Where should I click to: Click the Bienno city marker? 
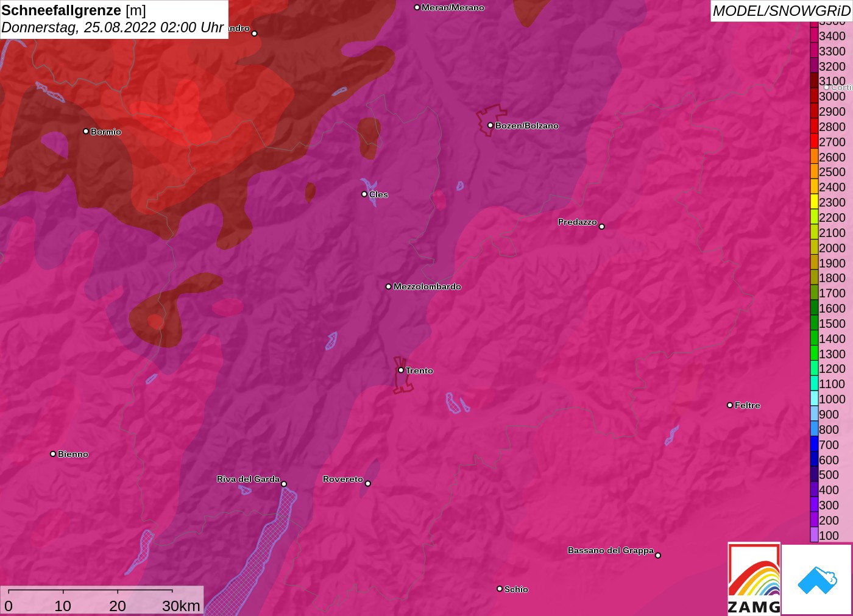tap(53, 454)
